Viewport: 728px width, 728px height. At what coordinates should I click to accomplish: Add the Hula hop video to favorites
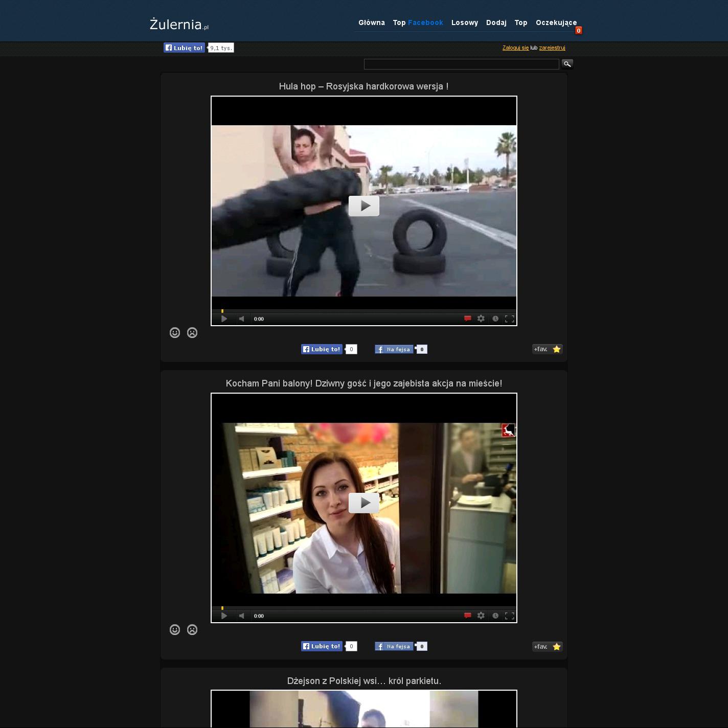click(547, 349)
